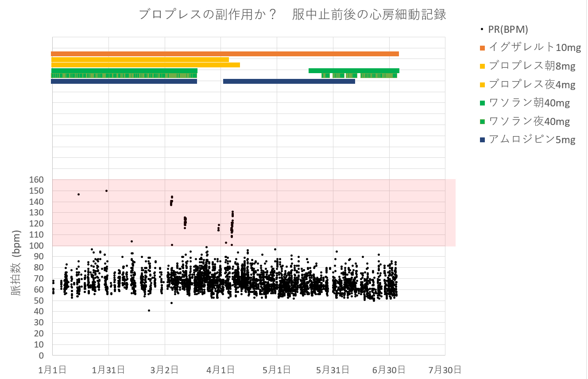The width and height of the screenshot is (588, 379).
Task: Select the 150 bpm outlier point near 1月31日
Action: (x=107, y=191)
